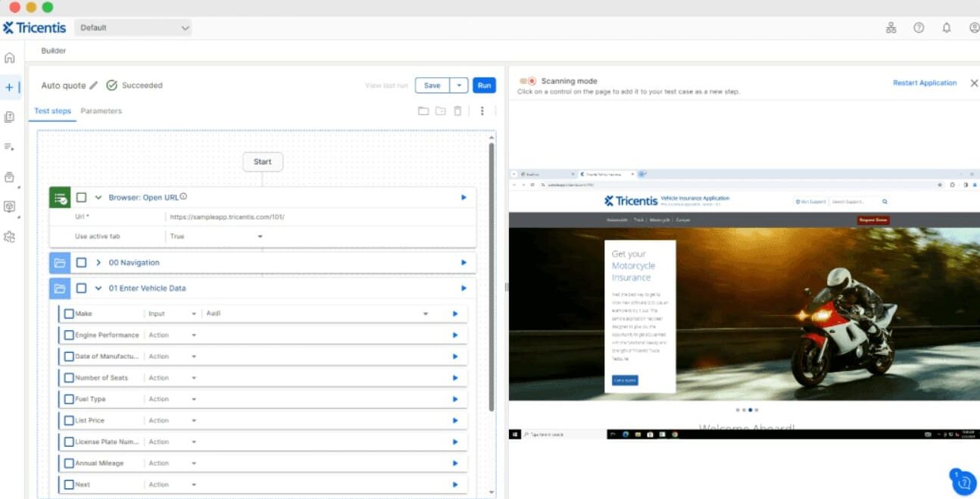Open the archive box icon in sidebar
Screen dimensions: 980x499
coord(9,177)
